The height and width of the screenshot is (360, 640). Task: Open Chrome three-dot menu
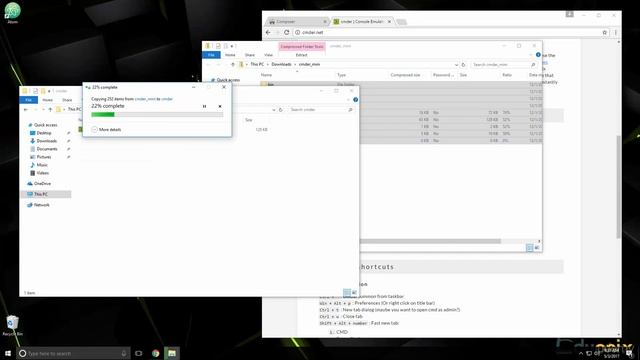pos(616,32)
